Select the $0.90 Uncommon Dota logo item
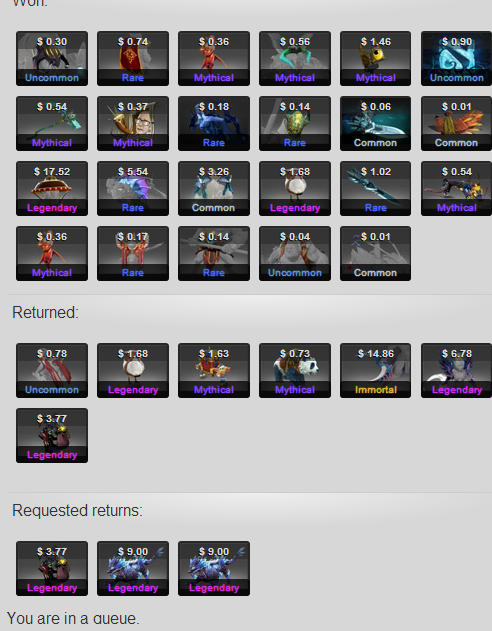This screenshot has width=492, height=631. point(457,58)
